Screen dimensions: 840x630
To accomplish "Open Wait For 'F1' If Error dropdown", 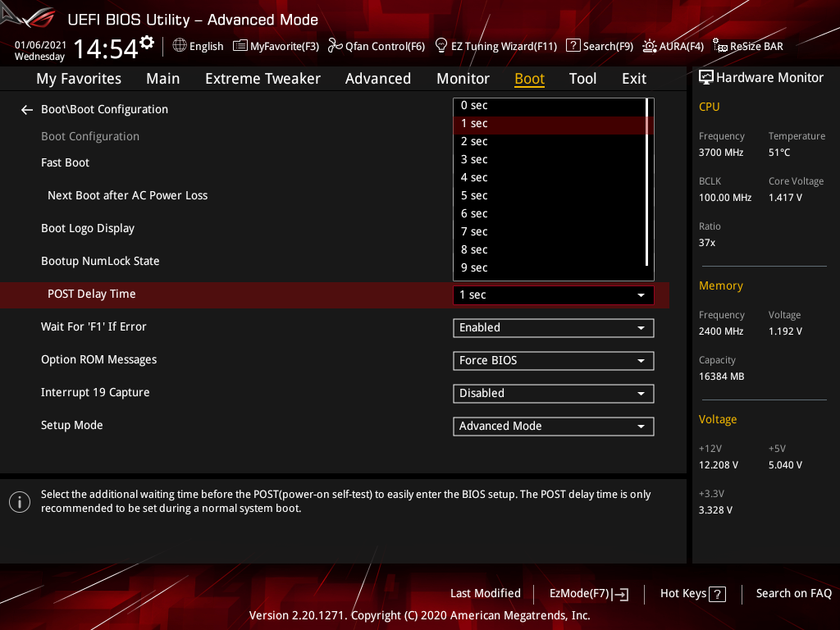I will pyautogui.click(x=554, y=328).
